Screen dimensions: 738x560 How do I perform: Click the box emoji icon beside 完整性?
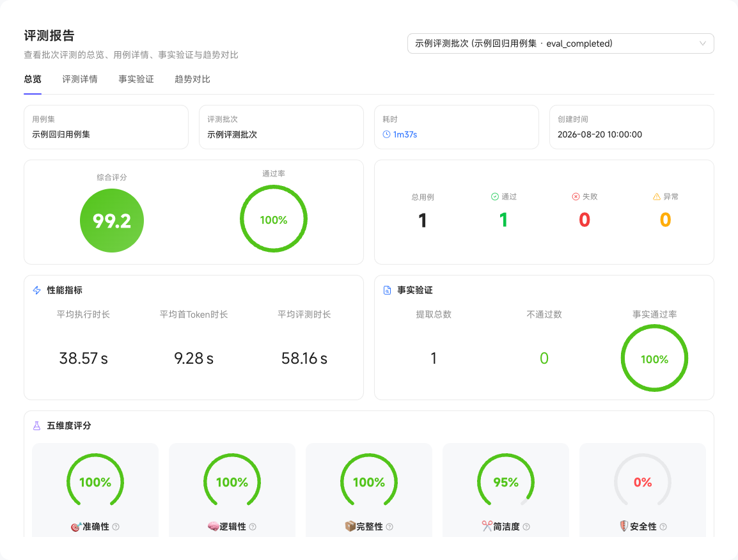tap(350, 527)
